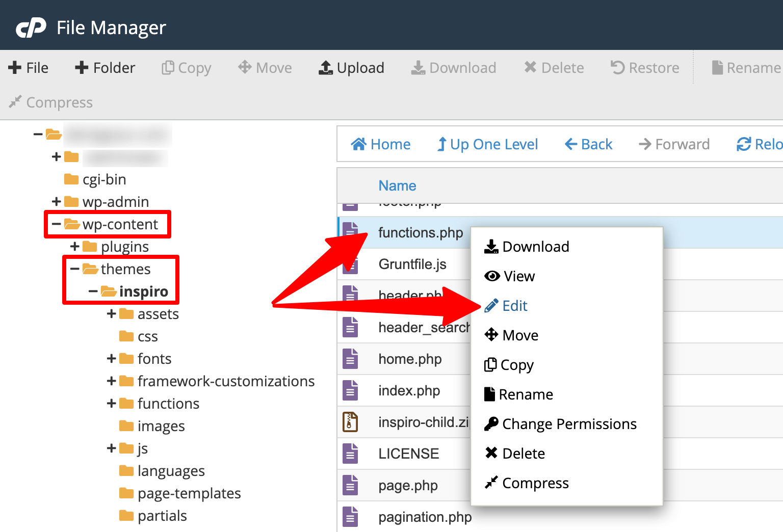Select the functions.php file row
This screenshot has width=783, height=532.
420,232
